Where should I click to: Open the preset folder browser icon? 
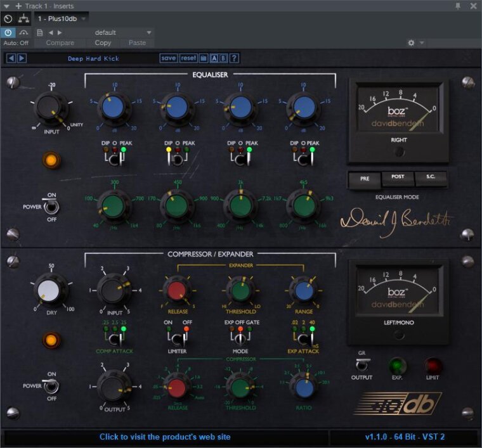tap(203, 58)
